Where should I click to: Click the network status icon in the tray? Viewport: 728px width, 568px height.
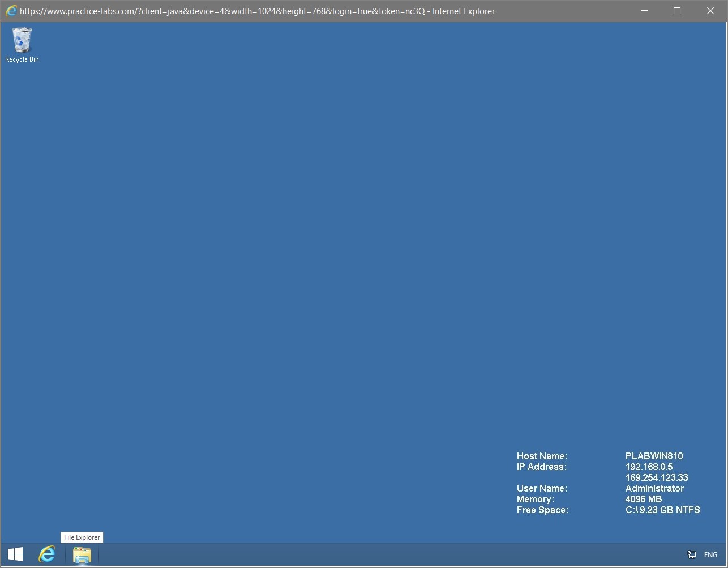click(691, 554)
